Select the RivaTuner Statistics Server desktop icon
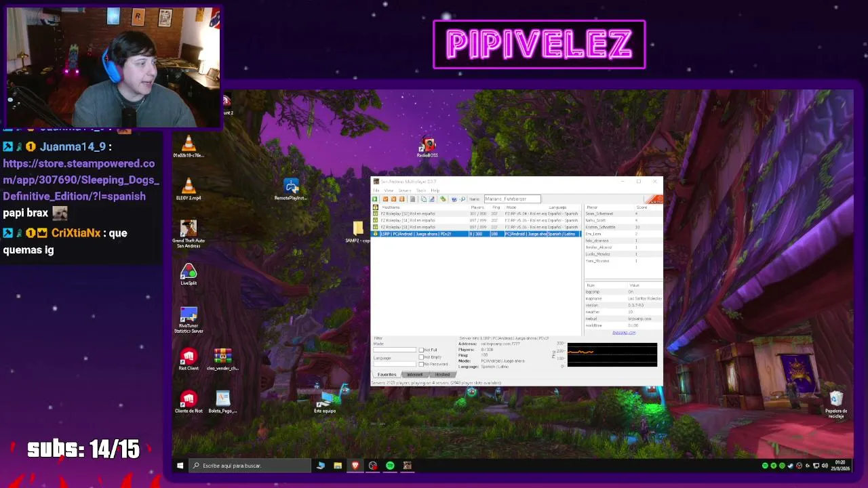This screenshot has width=868, height=488. [x=189, y=320]
